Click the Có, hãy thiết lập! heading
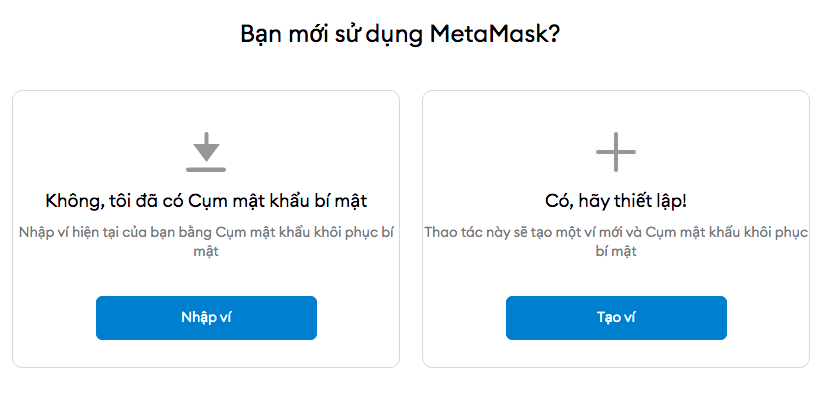The height and width of the screenshot is (403, 823). [x=616, y=202]
